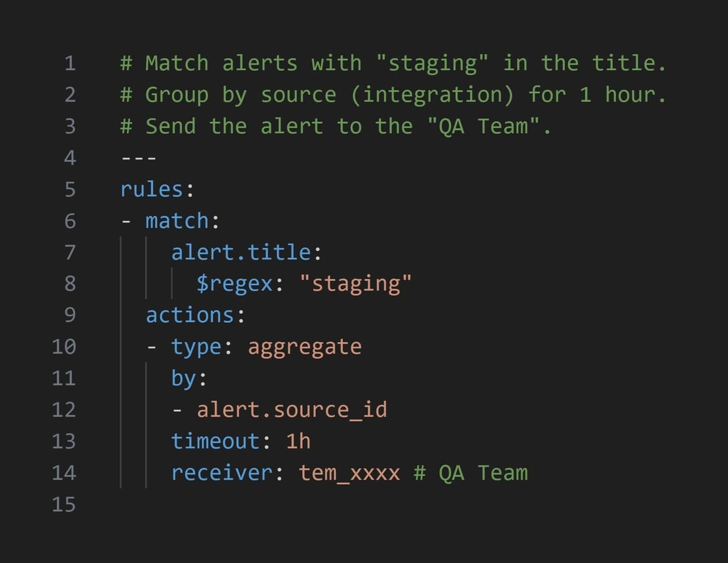This screenshot has height=563, width=728.
Task: Place cursor on the "by" key
Action: pos(184,378)
